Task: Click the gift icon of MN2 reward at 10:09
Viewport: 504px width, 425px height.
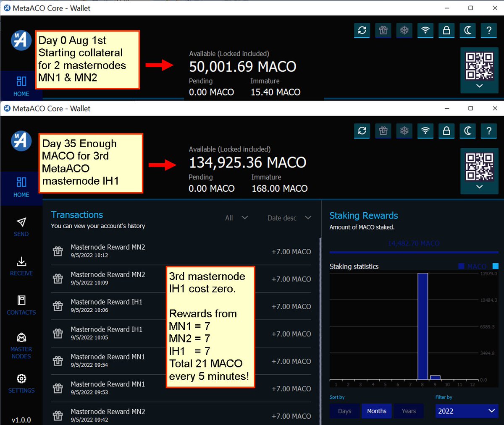Action: tap(58, 278)
